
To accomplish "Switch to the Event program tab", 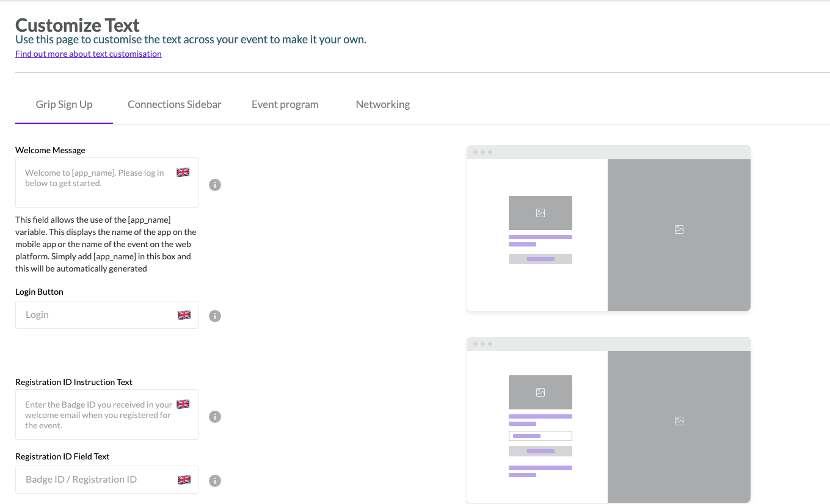I will (x=285, y=105).
